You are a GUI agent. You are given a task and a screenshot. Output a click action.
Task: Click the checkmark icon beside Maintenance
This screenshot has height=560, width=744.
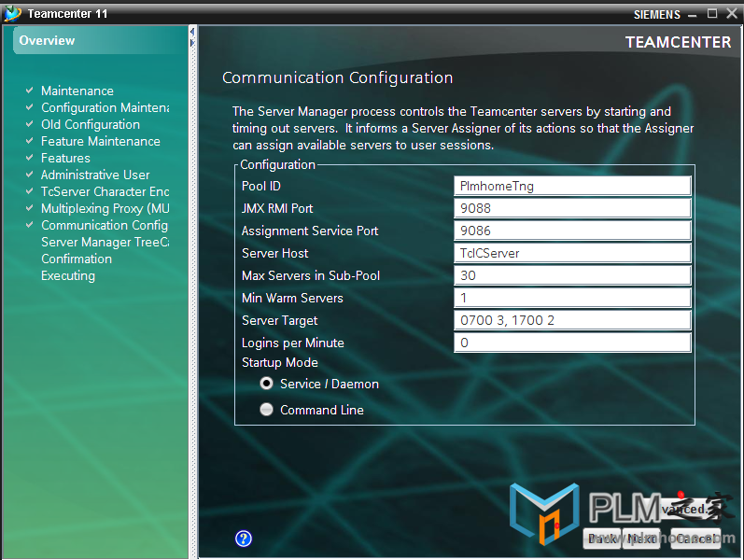point(30,91)
